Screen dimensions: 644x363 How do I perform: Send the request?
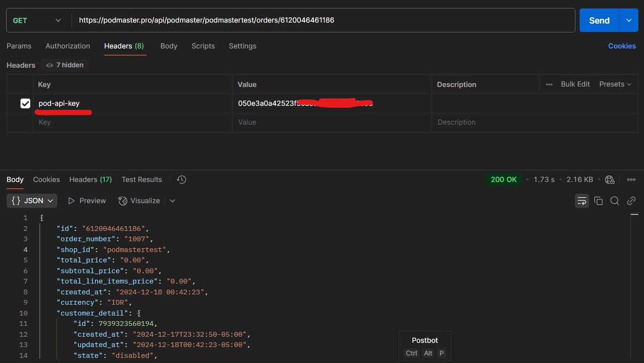[x=599, y=20]
